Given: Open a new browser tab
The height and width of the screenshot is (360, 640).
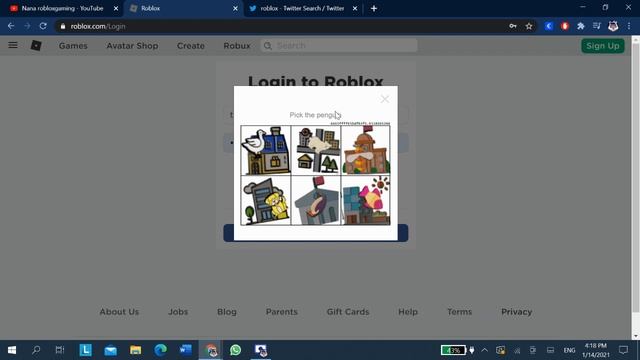Looking at the screenshot, I should point(374,8).
